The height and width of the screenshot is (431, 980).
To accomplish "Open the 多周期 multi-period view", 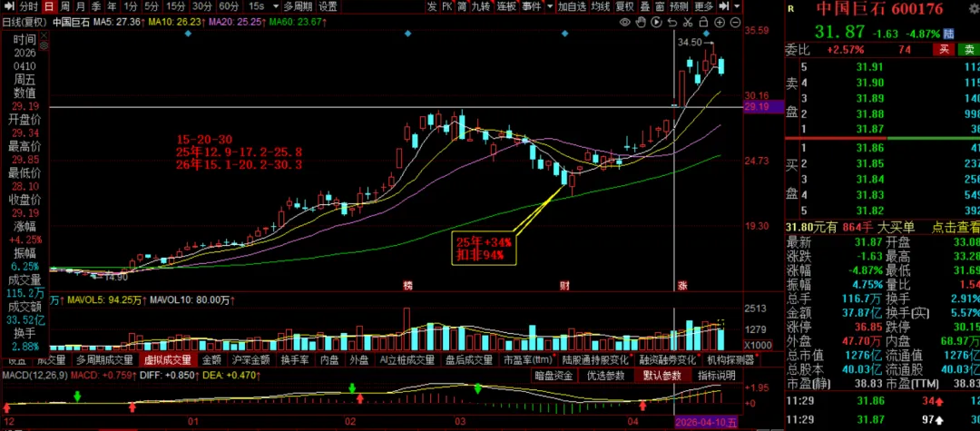I will (x=298, y=7).
